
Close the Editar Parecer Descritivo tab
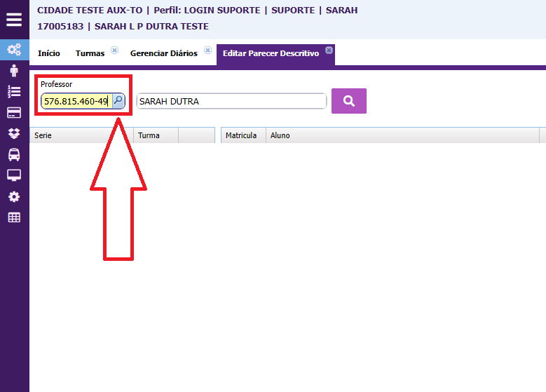point(329,50)
